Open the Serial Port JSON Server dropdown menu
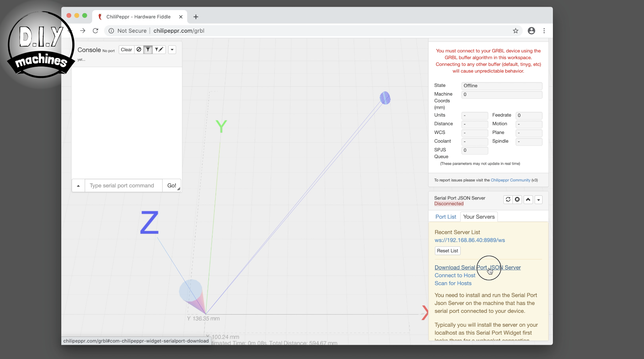 (539, 200)
